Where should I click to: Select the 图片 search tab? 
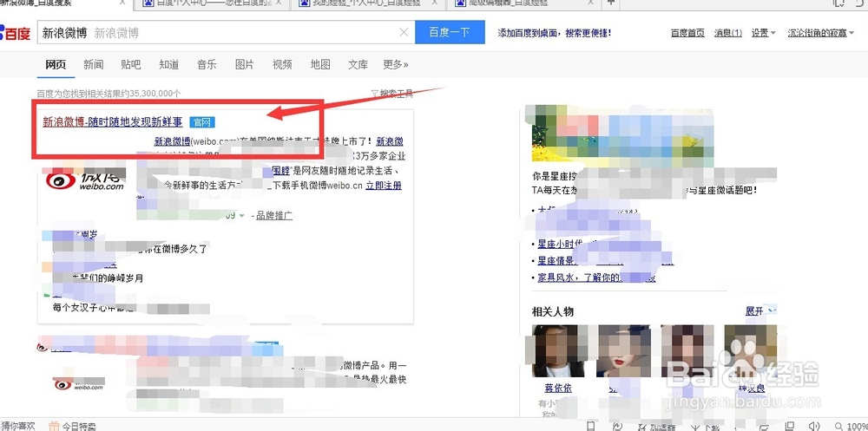(x=244, y=65)
